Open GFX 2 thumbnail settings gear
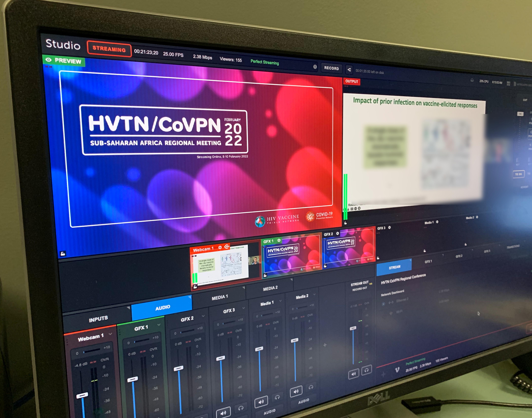The width and height of the screenshot is (532, 418). [338, 233]
